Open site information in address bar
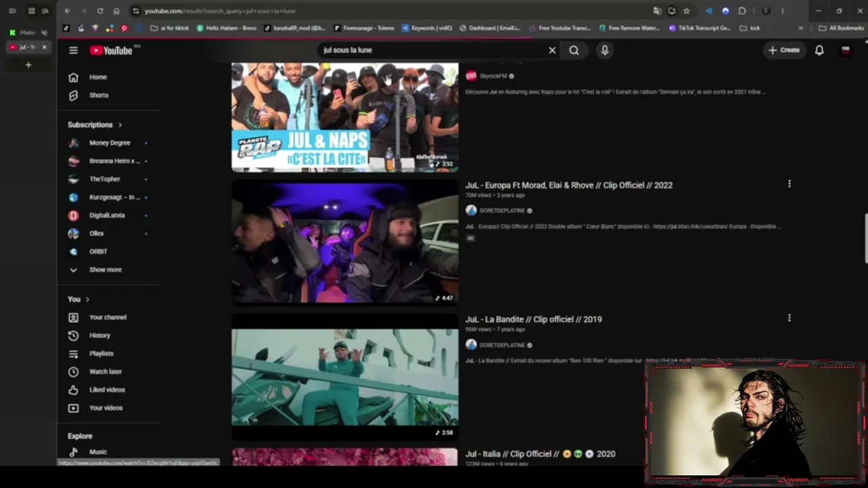 click(136, 11)
